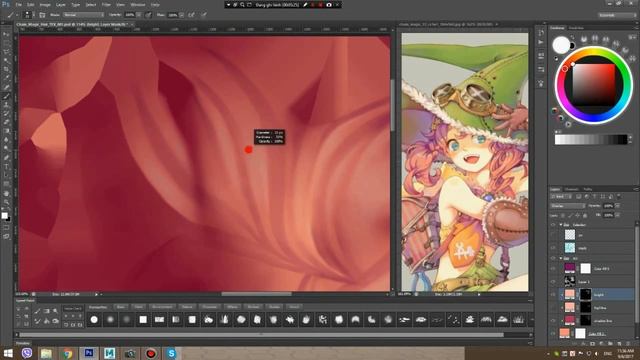Open the layer blend mode dropdown
The image size is (640, 360).
[x=567, y=206]
